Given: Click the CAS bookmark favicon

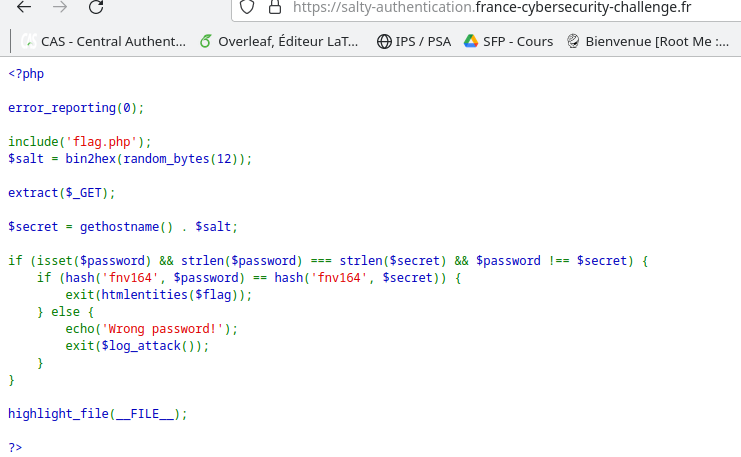Looking at the screenshot, I should coord(28,42).
